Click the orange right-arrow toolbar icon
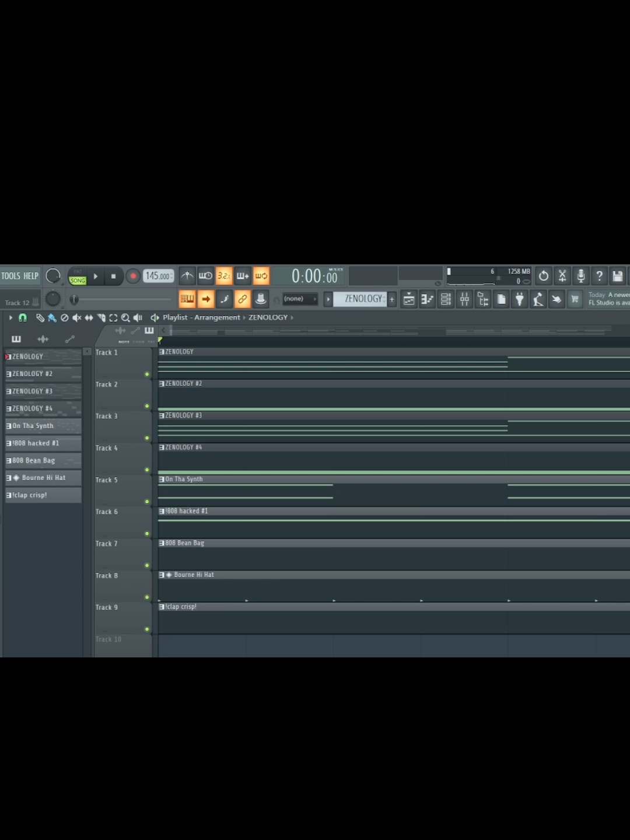 click(x=206, y=299)
